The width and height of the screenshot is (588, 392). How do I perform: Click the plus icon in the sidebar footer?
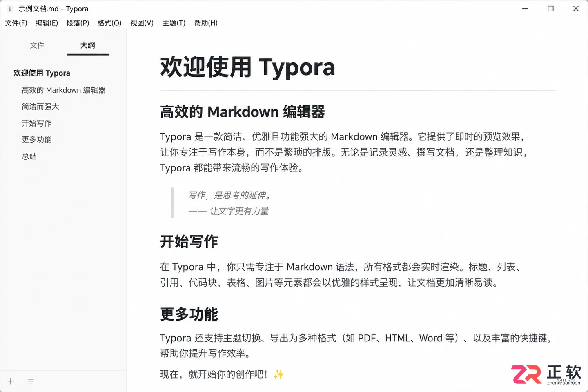[x=11, y=381]
